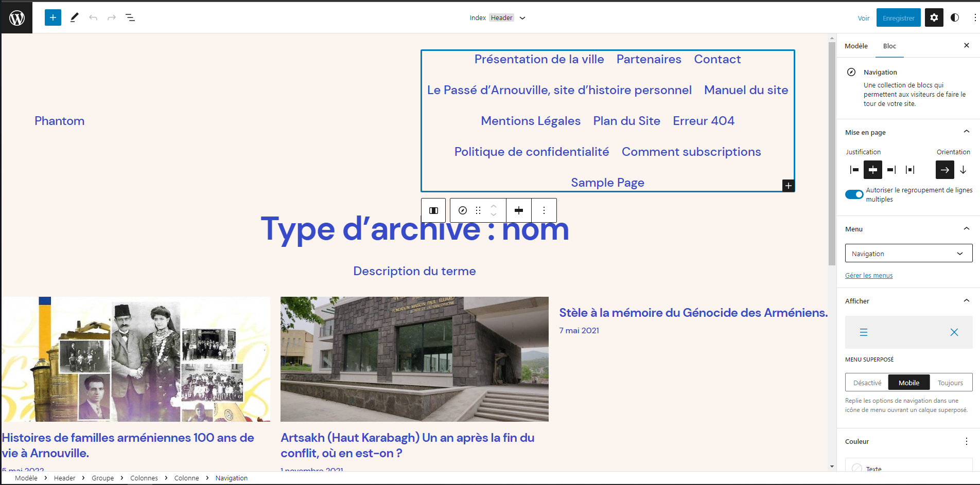Justify navigation items left

click(x=854, y=170)
